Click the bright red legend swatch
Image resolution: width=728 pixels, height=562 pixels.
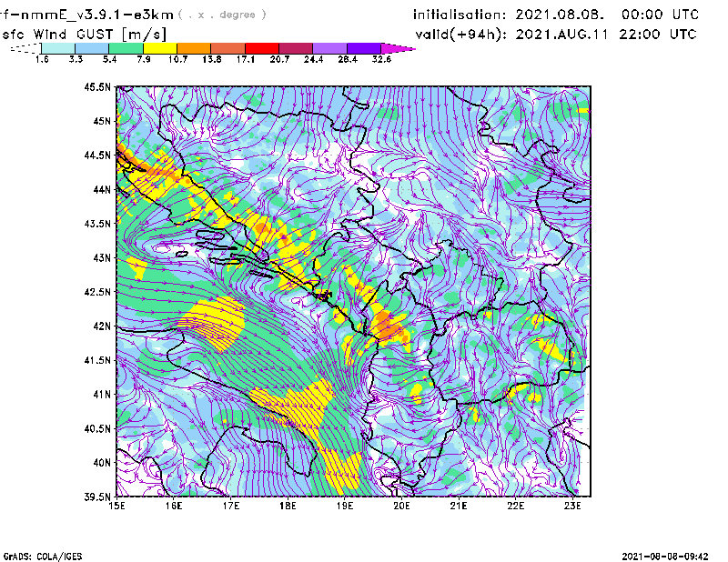[x=262, y=48]
